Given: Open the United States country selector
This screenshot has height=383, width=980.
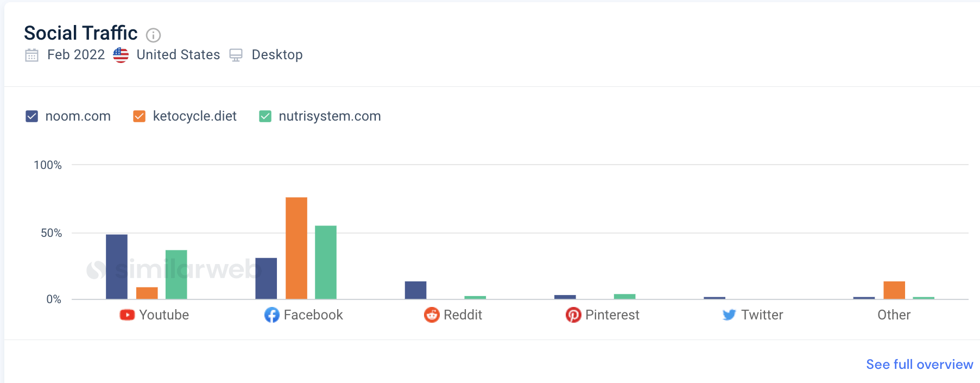Looking at the screenshot, I should (x=178, y=54).
